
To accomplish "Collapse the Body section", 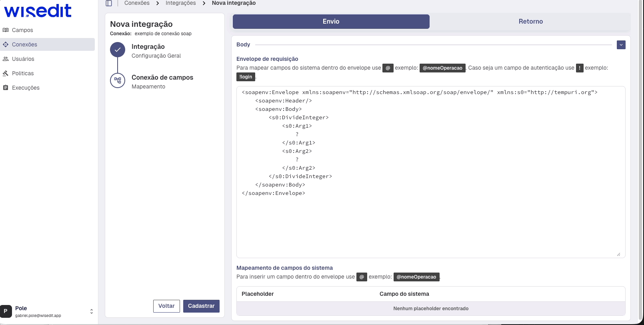I will [x=621, y=45].
